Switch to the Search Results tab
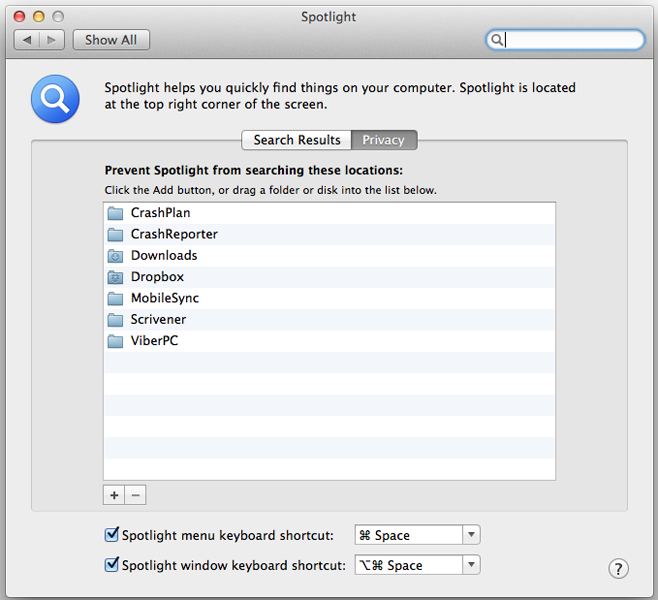658x600 pixels. point(297,140)
